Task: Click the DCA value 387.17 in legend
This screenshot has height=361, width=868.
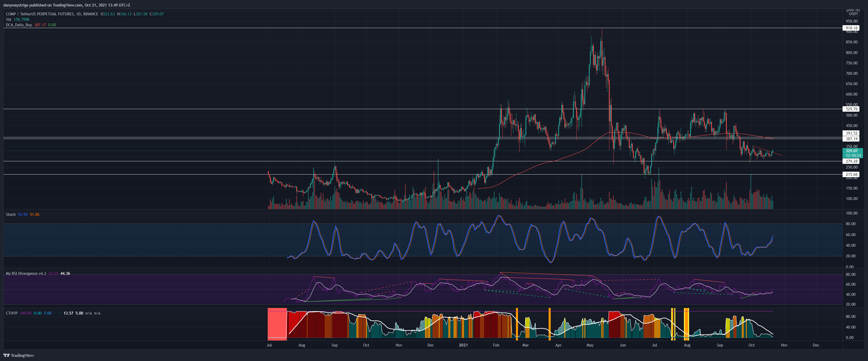Action: point(40,25)
